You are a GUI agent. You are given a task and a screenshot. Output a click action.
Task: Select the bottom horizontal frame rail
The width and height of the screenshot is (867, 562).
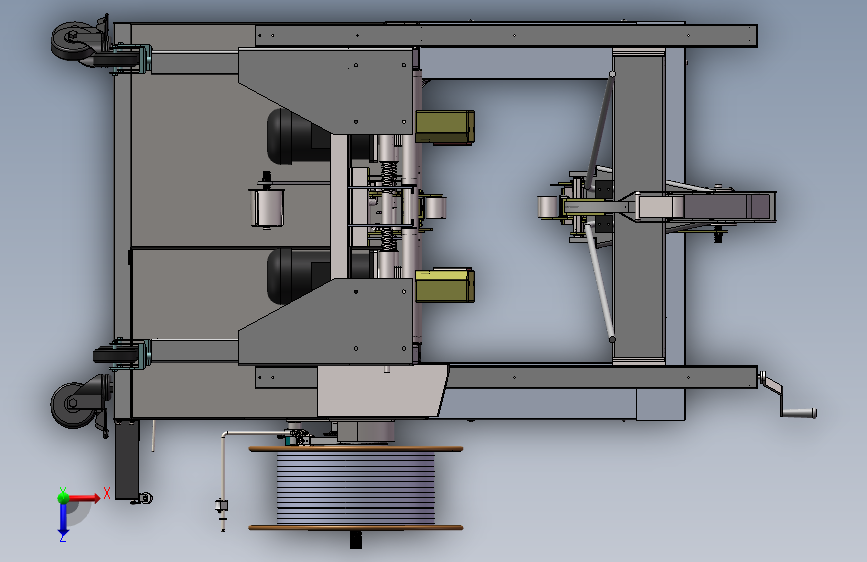click(603, 377)
